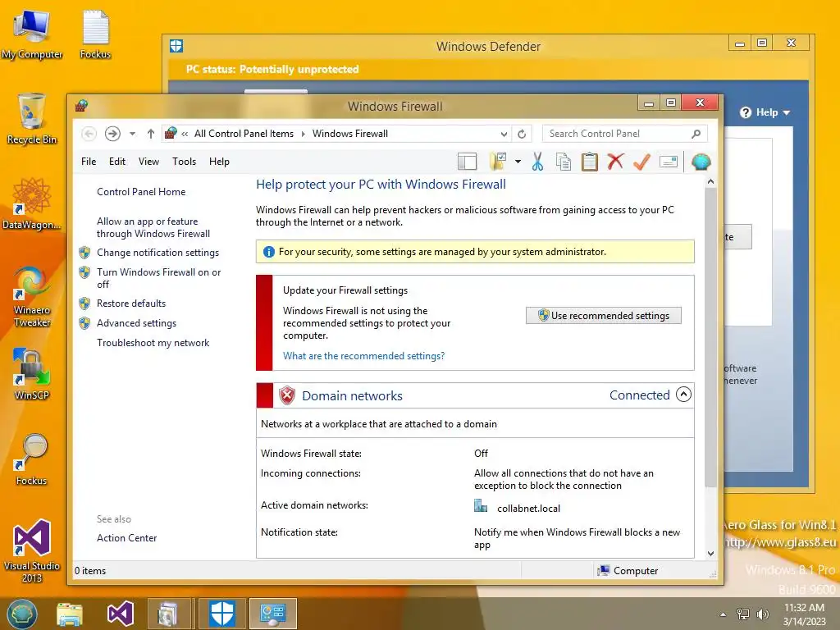Open Advanced settings link
840x630 pixels.
click(136, 323)
